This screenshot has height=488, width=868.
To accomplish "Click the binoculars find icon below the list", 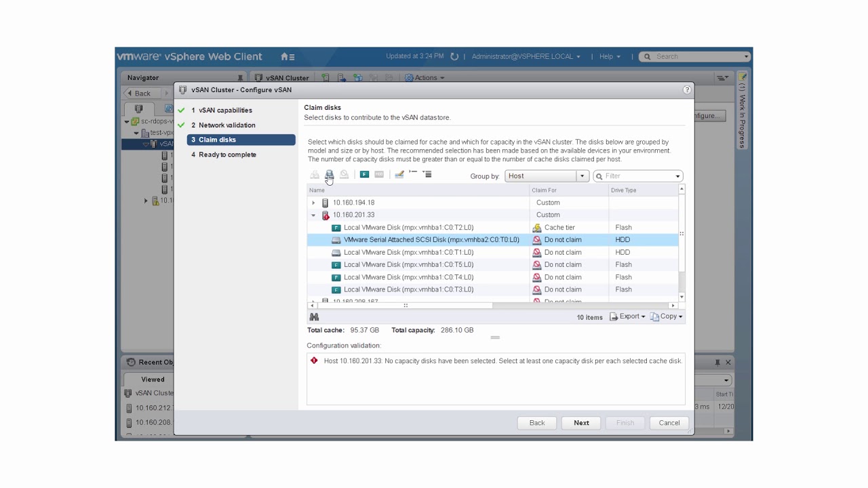I will (x=314, y=317).
